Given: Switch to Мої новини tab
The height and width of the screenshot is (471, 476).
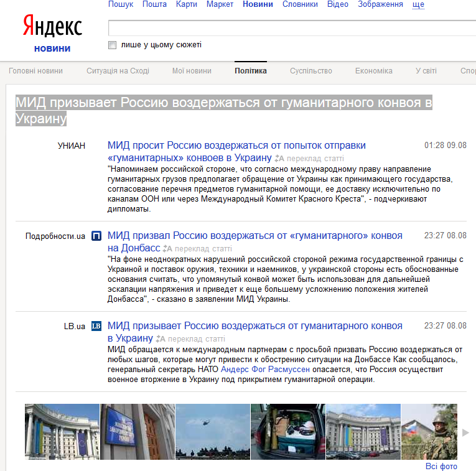Looking at the screenshot, I should [x=192, y=71].
